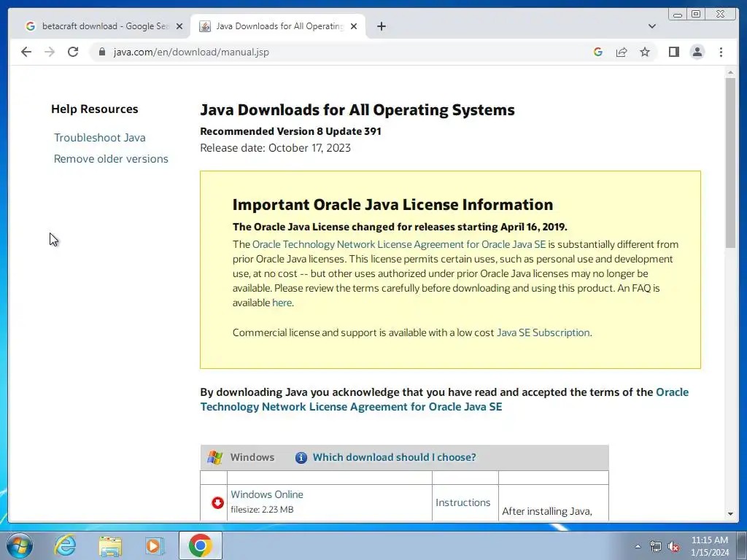Screen dimensions: 747x560
Task: Open a new browser tab
Action: click(381, 26)
